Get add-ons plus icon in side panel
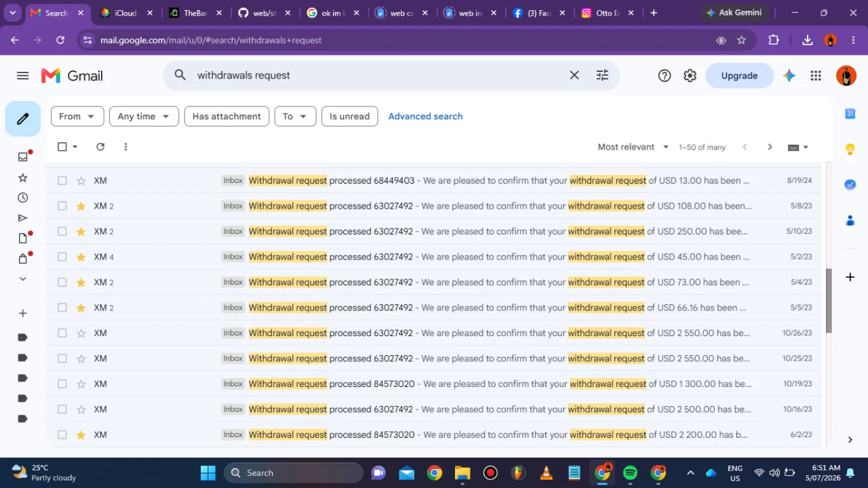Viewport: 868px width, 488px height. tap(850, 277)
